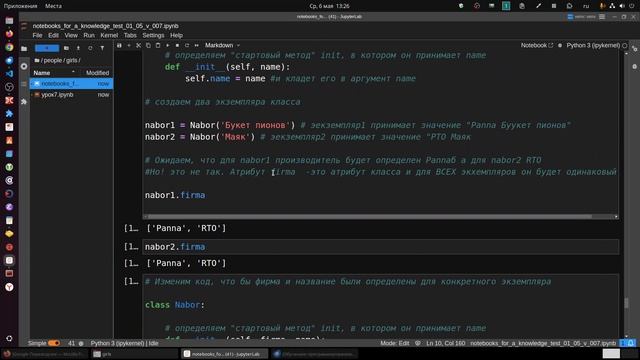Switch kernel via Python 3 (ipykernel) label

pyautogui.click(x=593, y=45)
